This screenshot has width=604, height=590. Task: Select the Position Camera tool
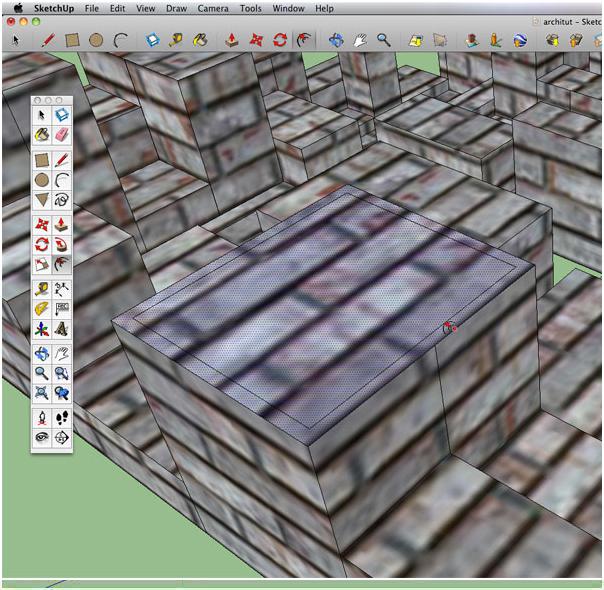click(x=42, y=417)
